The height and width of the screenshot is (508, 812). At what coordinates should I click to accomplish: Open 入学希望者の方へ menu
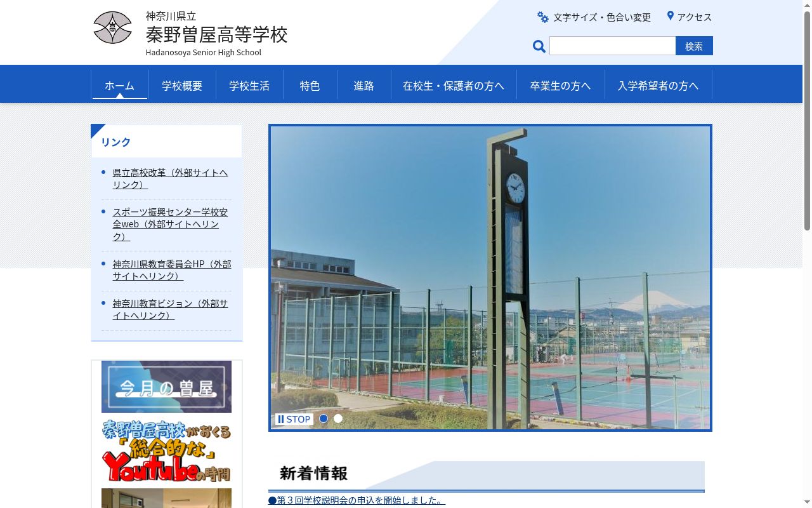point(658,85)
